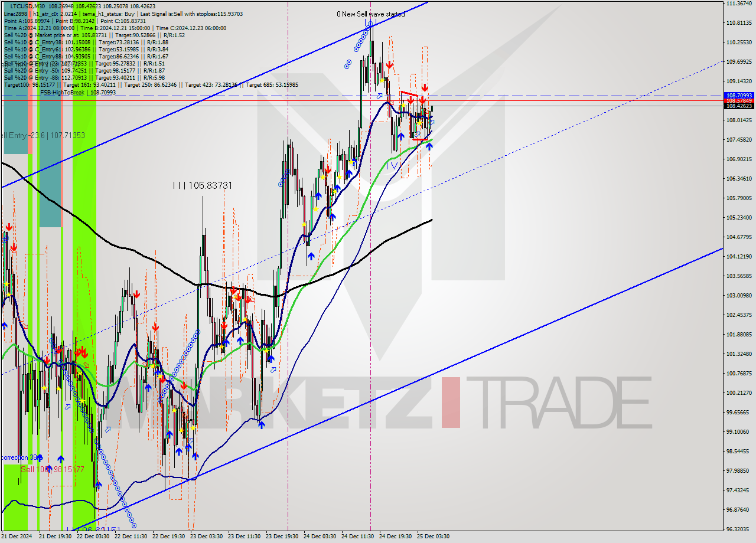Click the '24 Dec 03:30' time label

(320, 537)
